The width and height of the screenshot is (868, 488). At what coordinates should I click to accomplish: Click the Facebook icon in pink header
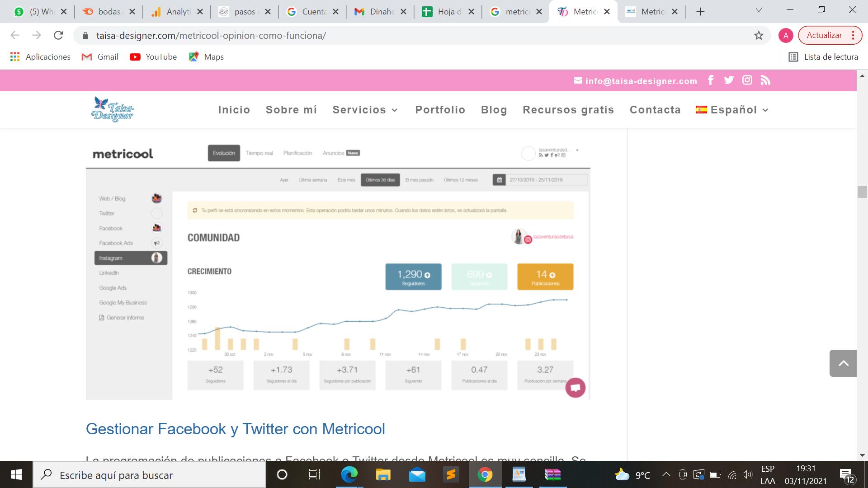click(711, 80)
